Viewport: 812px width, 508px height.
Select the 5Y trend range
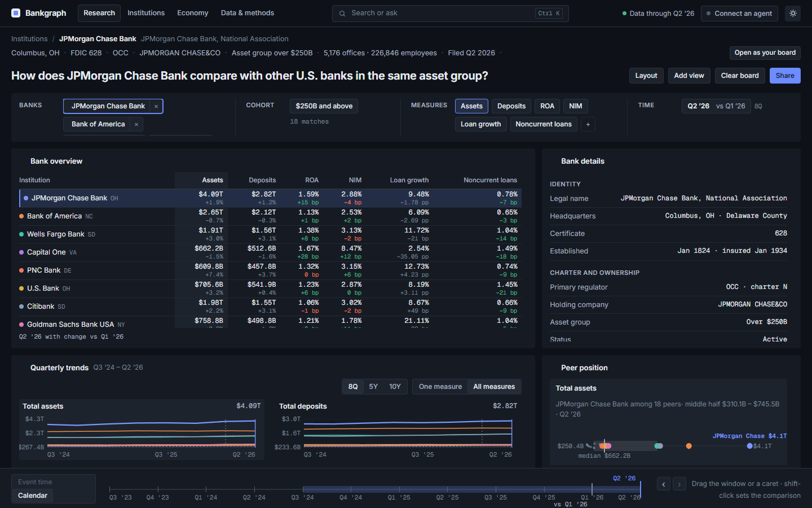pos(373,387)
